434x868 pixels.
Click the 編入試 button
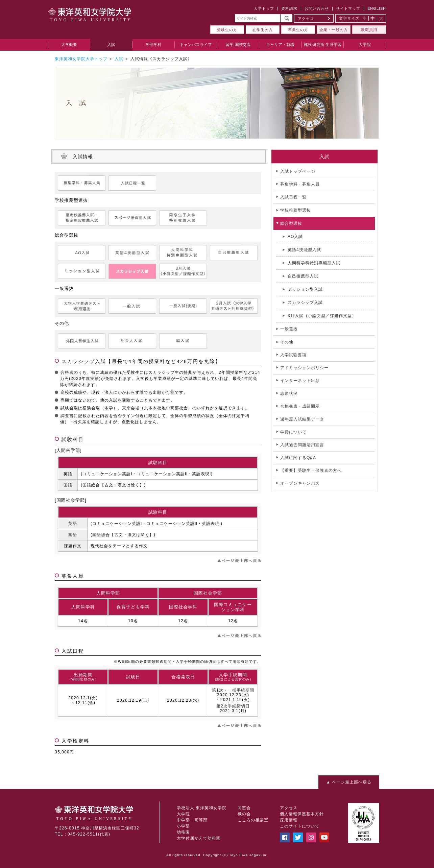tap(183, 341)
